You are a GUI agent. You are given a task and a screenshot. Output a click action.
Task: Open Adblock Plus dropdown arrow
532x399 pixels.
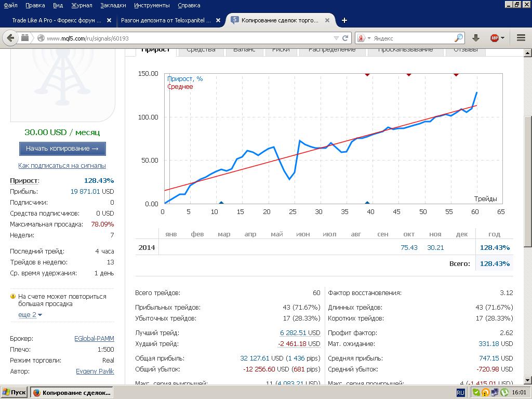coord(502,38)
